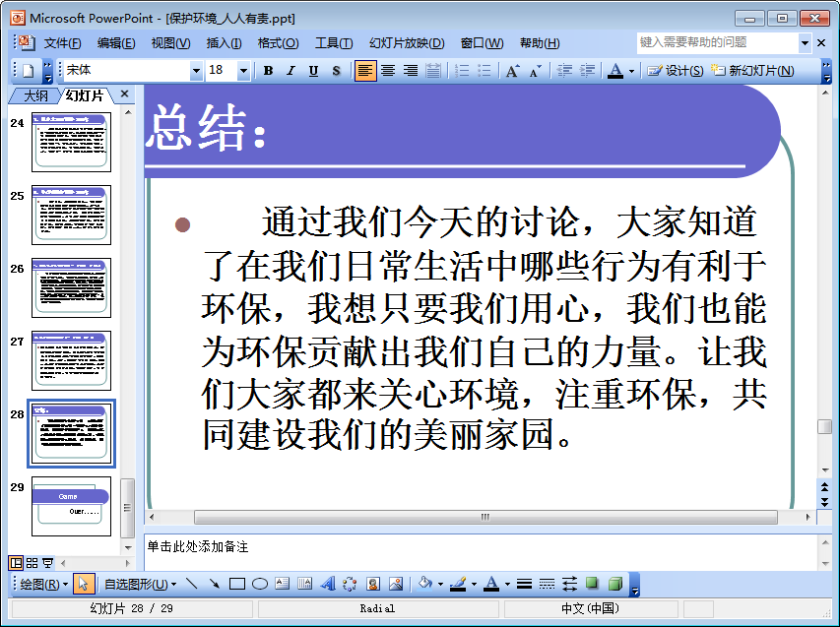Expand help question dropdown arrow
Viewport: 840px width, 627px height.
805,42
